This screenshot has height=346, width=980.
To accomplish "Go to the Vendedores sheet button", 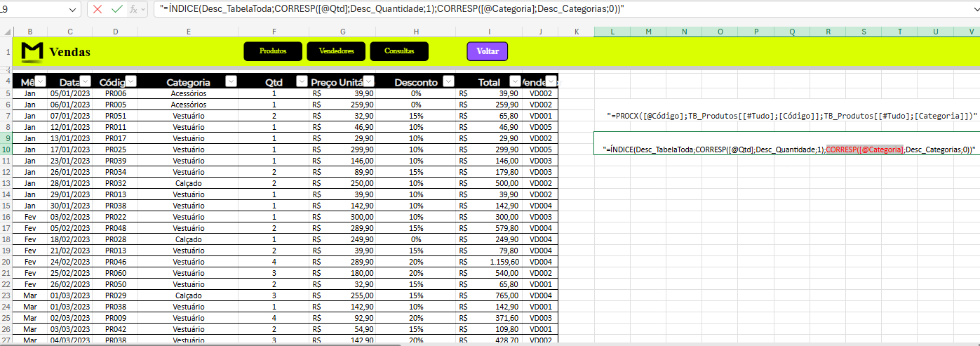I will 336,51.
